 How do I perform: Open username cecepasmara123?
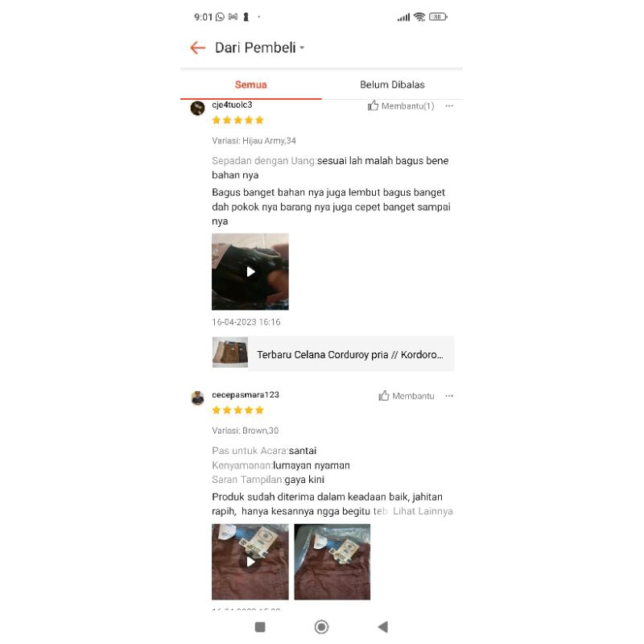246,394
